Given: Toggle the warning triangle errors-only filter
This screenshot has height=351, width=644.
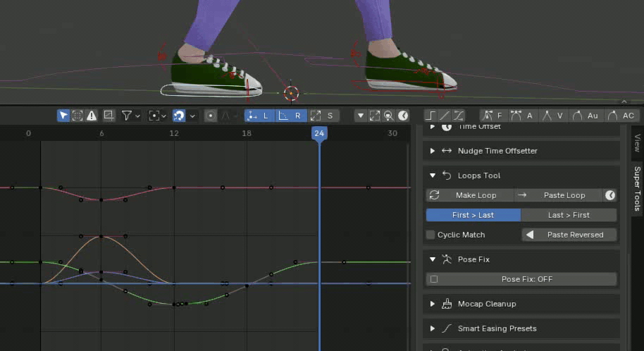Looking at the screenshot, I should 92,116.
